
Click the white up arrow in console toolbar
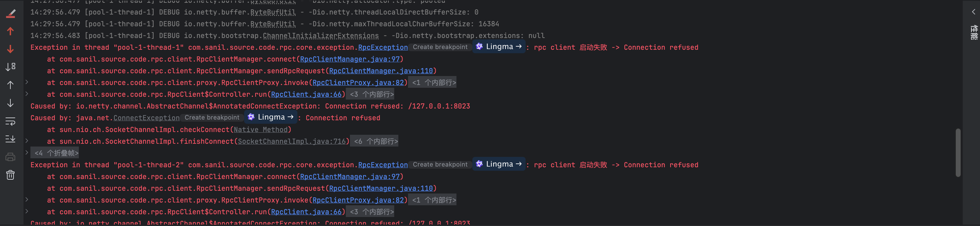(x=11, y=85)
